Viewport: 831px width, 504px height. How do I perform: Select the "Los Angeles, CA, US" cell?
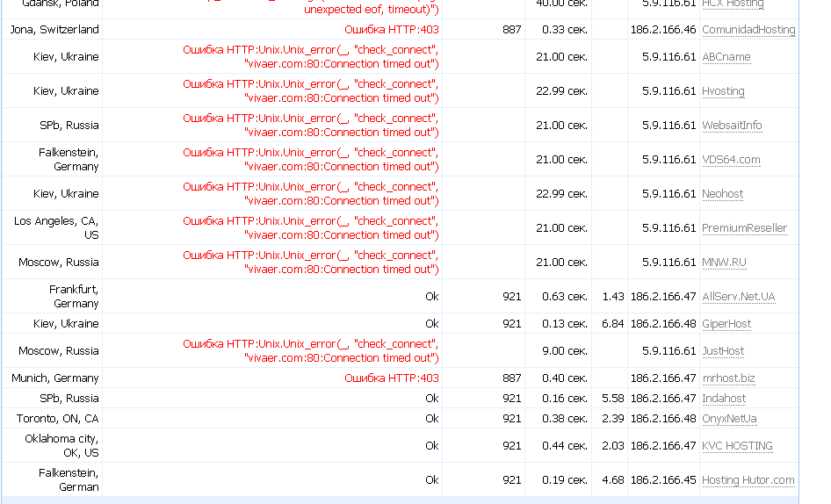click(56, 228)
